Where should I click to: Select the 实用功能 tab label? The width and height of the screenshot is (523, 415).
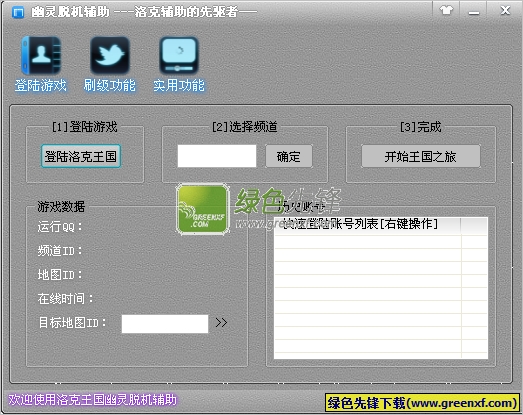tap(179, 85)
